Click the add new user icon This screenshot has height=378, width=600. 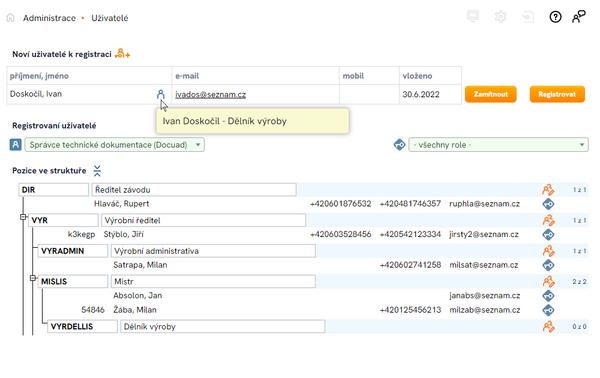coord(122,54)
